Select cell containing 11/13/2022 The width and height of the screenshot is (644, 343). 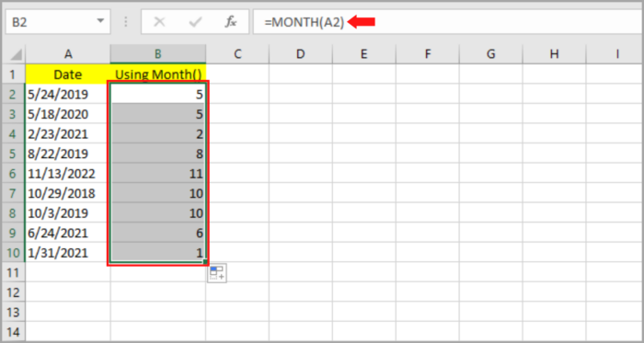(68, 174)
